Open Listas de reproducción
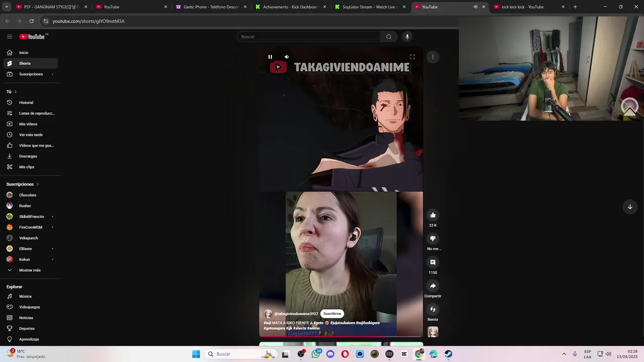This screenshot has width=644, height=362. (31, 113)
